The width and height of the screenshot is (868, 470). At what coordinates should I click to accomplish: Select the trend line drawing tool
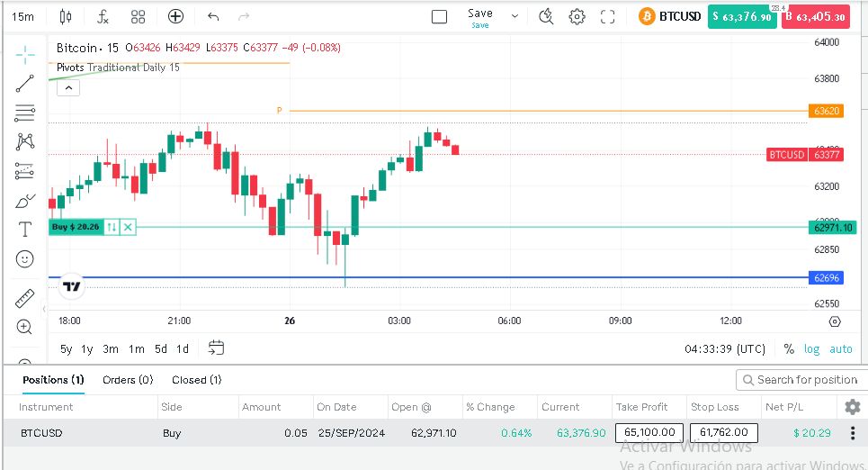25,83
